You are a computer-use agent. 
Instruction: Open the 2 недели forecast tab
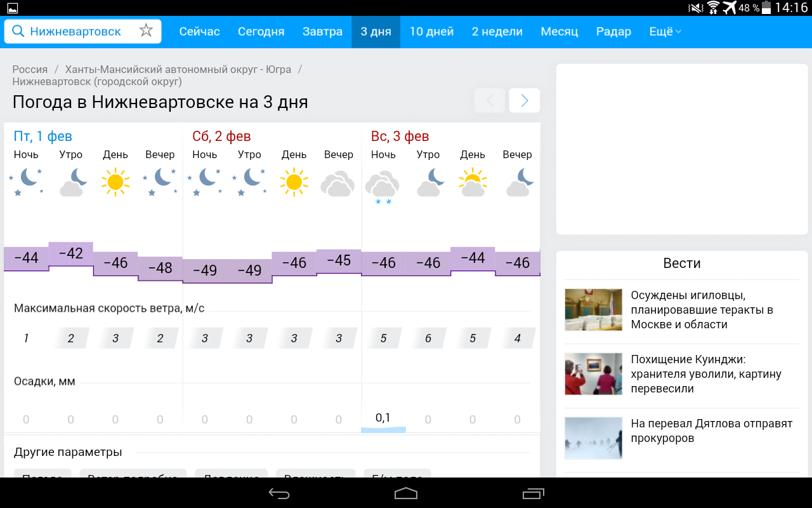[x=497, y=32]
